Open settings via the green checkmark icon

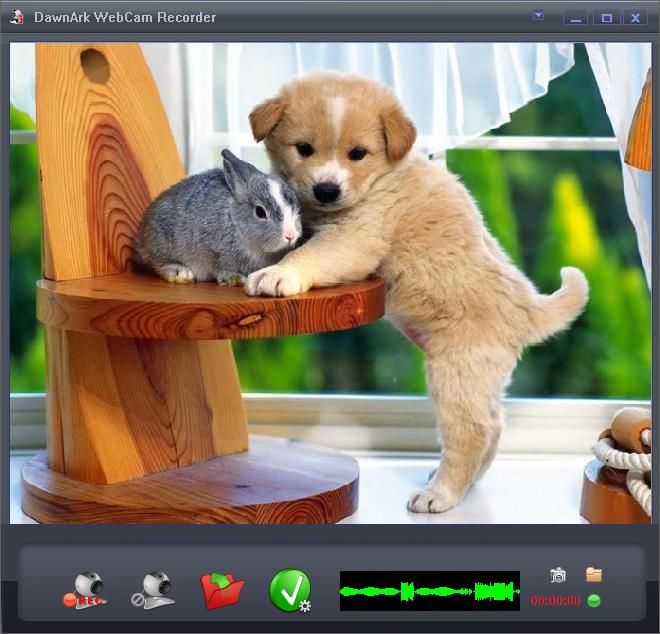click(290, 590)
